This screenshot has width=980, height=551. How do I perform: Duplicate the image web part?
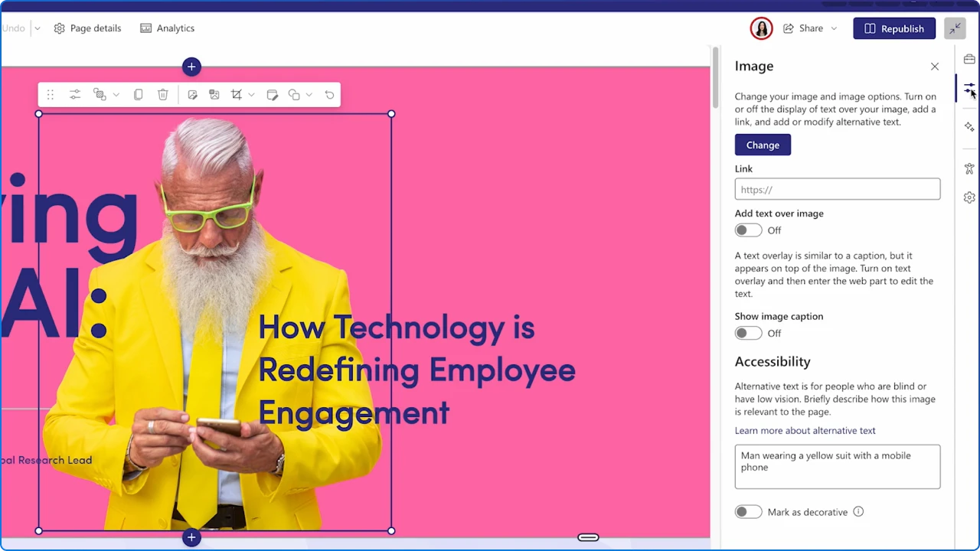coord(138,94)
